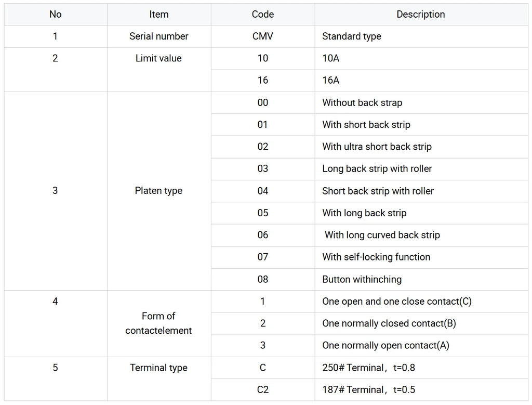Select 'With self-locking function' description

376,257
